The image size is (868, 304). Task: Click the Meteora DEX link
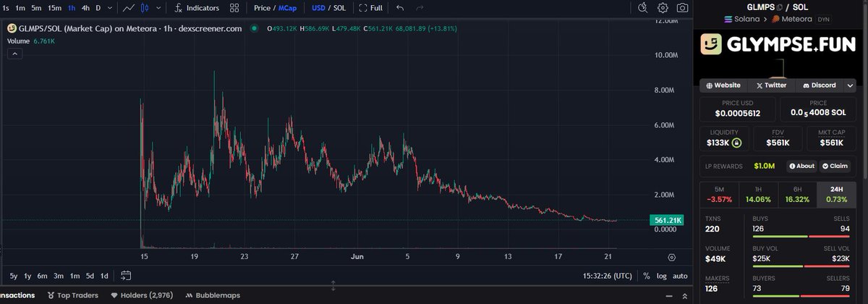[x=793, y=20]
